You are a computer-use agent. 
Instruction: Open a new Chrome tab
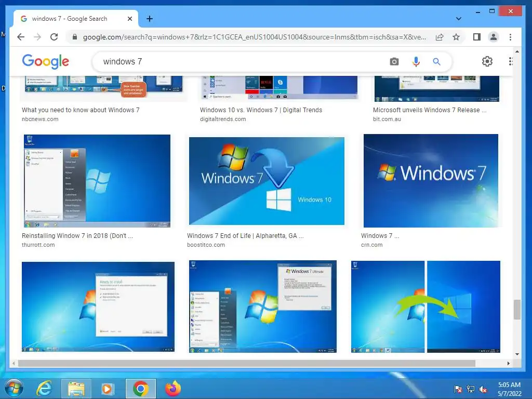click(149, 19)
